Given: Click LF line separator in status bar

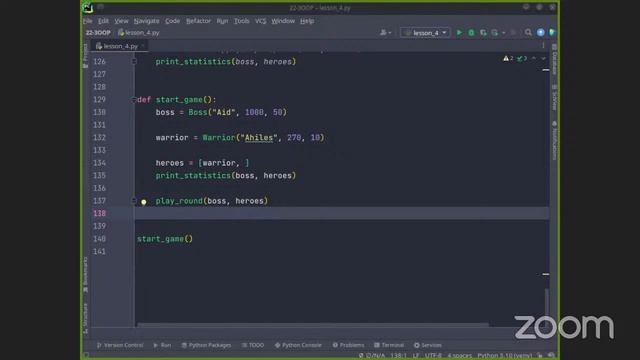Looking at the screenshot, I should pyautogui.click(x=416, y=356).
